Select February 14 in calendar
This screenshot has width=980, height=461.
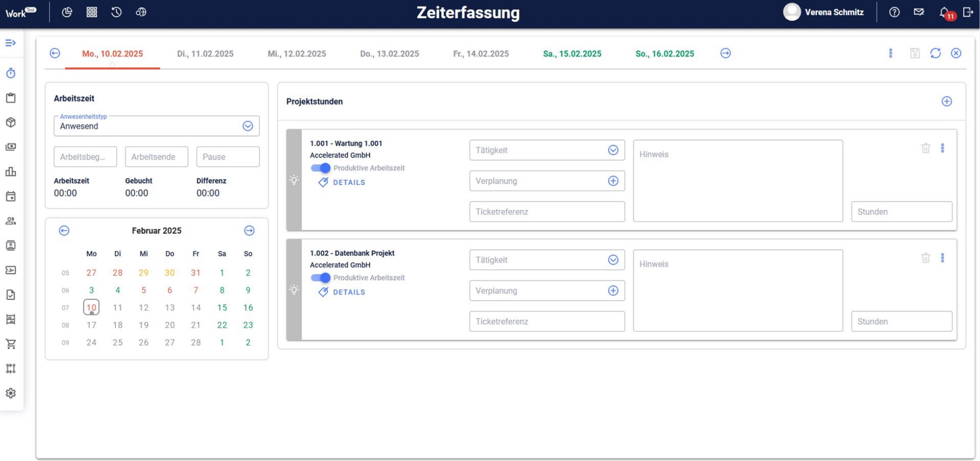coord(196,308)
